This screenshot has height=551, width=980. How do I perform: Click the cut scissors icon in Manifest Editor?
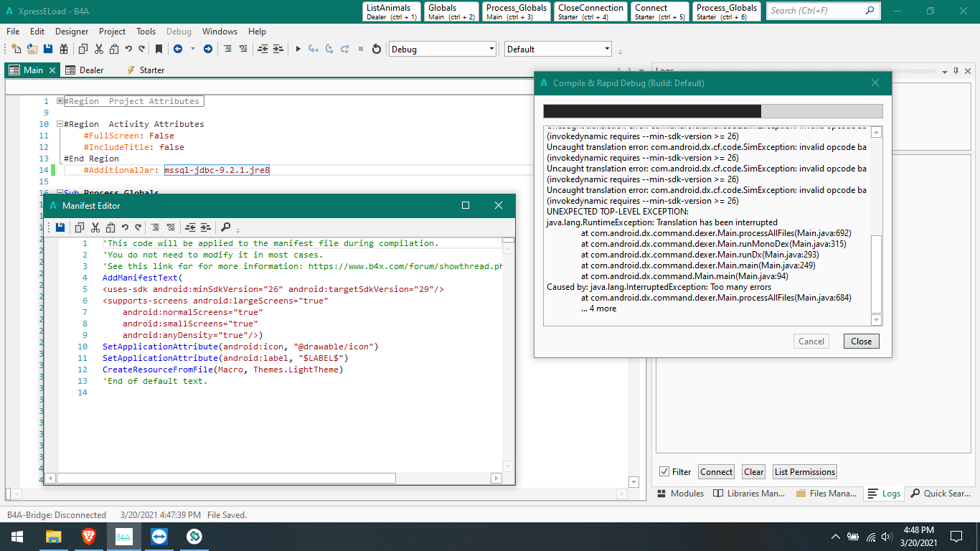95,227
